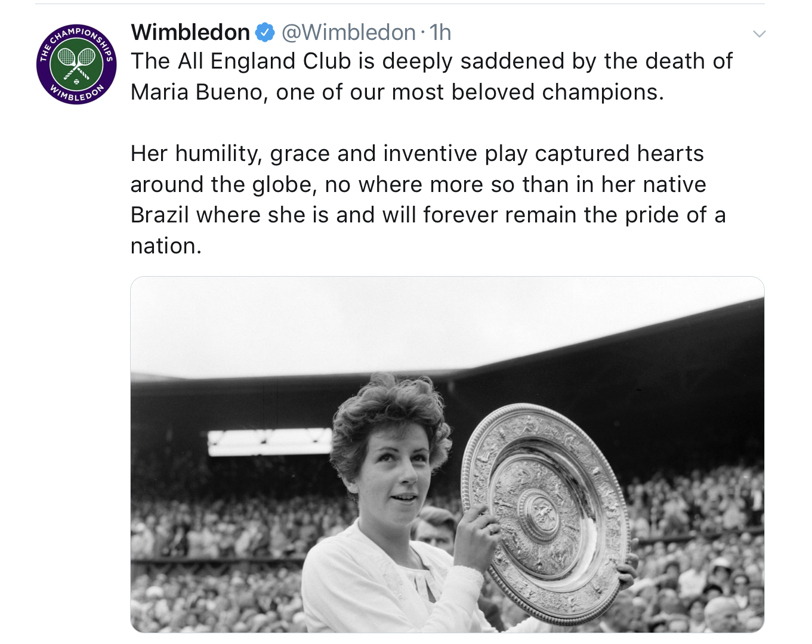Click the blue verified badge checkmark
The image size is (812, 644).
265,32
